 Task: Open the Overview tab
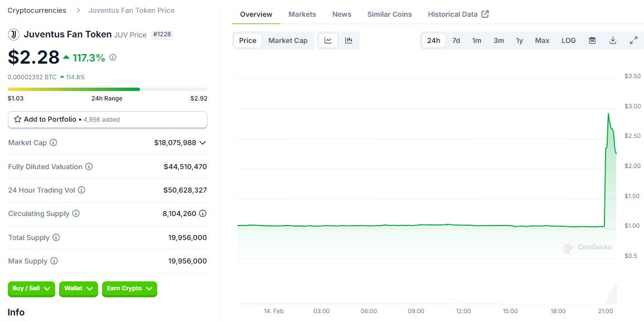pos(256,14)
